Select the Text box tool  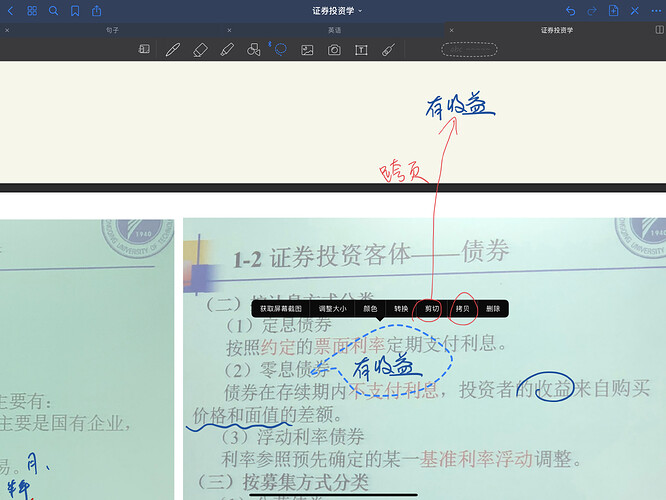click(361, 50)
